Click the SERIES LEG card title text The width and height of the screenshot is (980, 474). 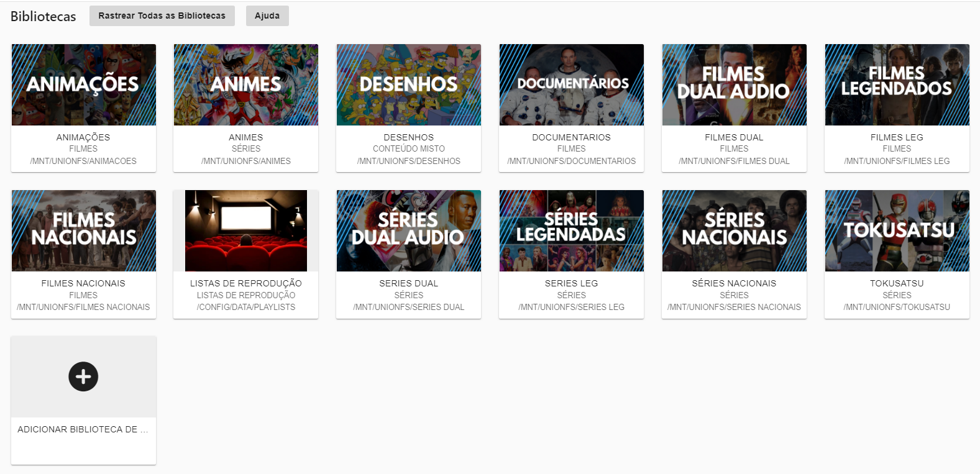pos(572,283)
